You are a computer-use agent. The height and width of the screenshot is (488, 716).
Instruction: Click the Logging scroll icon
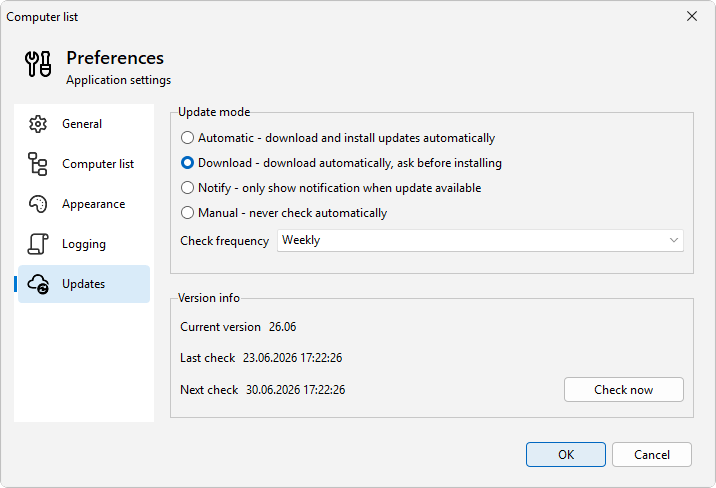38,244
